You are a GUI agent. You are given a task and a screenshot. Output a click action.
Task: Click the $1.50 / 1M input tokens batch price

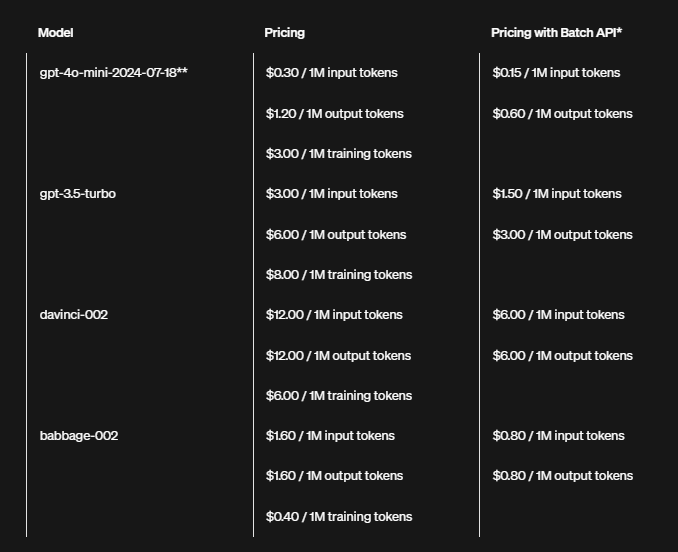556,194
